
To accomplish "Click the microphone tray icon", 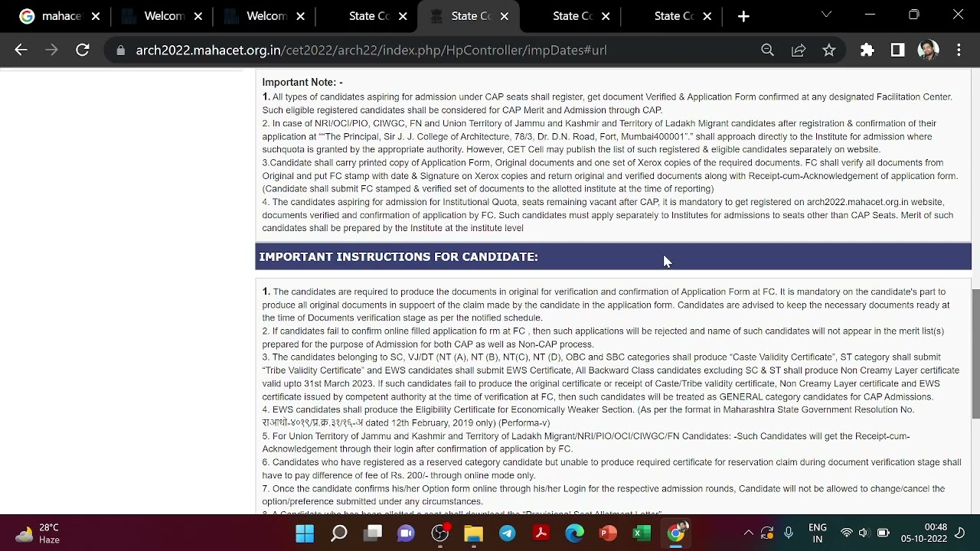I will [788, 533].
